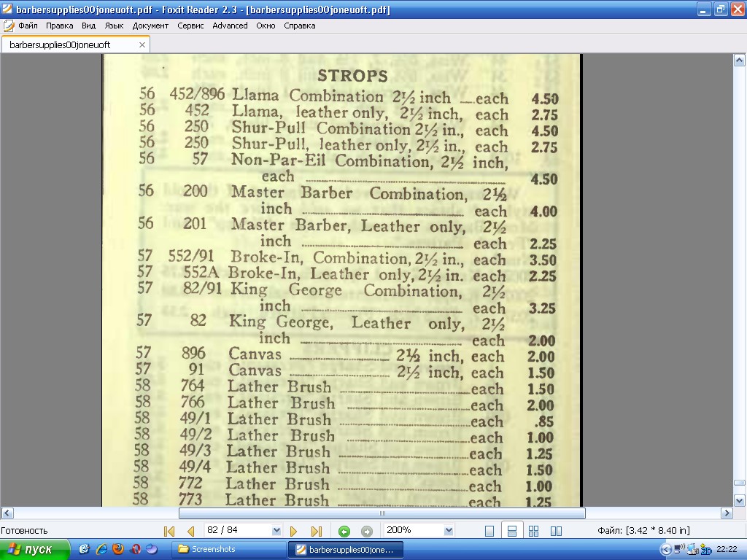Expand the 200% zoom dropdown

click(449, 531)
